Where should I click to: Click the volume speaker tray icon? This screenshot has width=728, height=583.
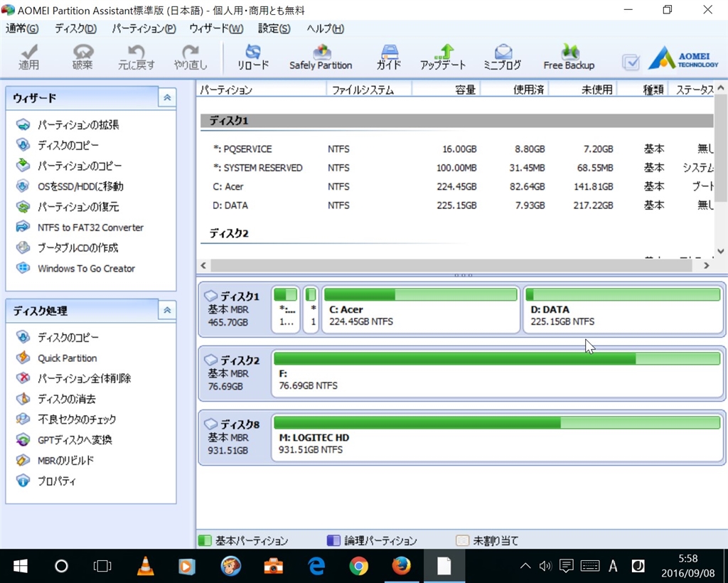(x=545, y=566)
